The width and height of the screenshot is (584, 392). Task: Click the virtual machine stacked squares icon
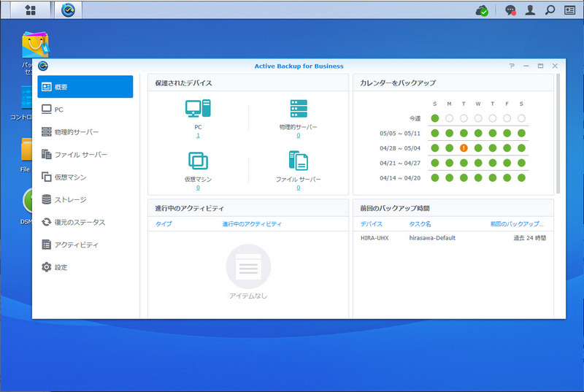click(198, 161)
